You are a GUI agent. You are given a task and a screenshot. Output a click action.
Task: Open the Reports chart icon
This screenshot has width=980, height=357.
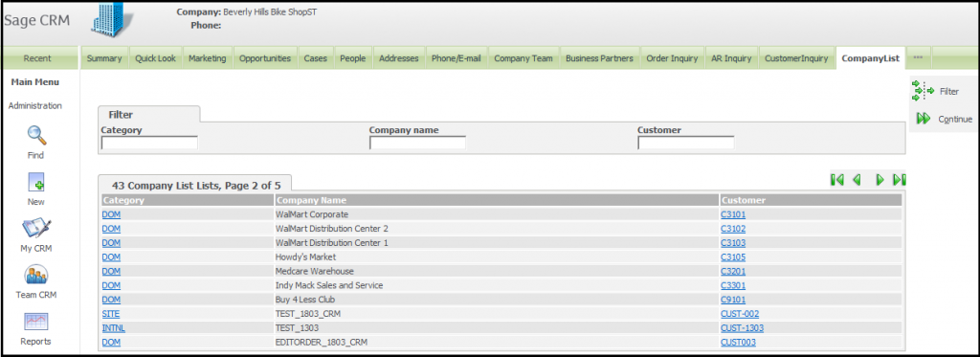point(35,322)
